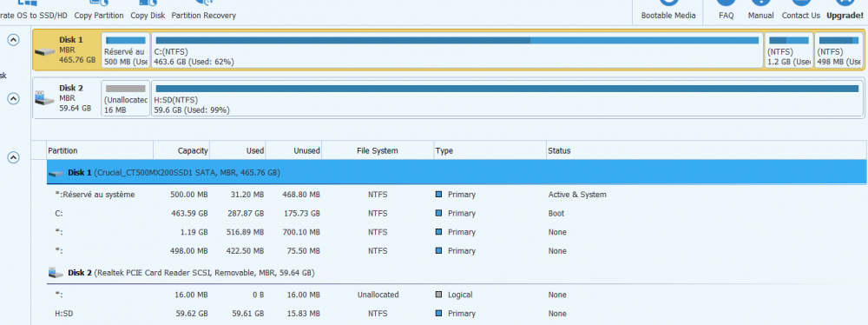
Task: Launch Partition Recovery wizard
Action: tap(203, 10)
